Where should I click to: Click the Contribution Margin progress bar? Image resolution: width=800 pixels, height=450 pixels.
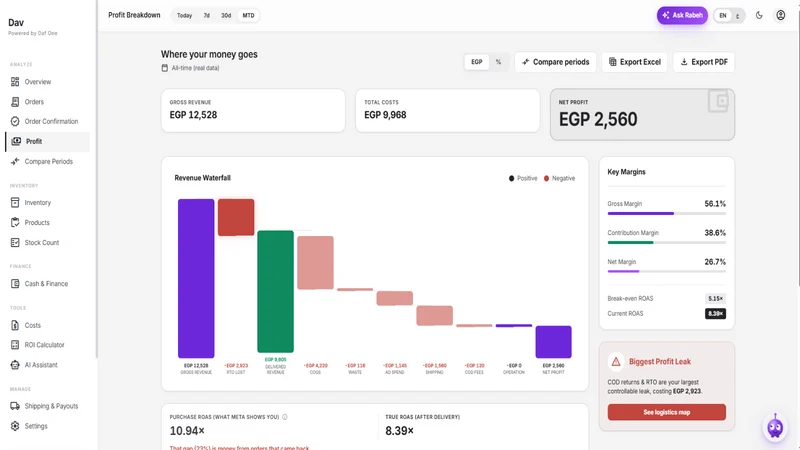point(666,242)
